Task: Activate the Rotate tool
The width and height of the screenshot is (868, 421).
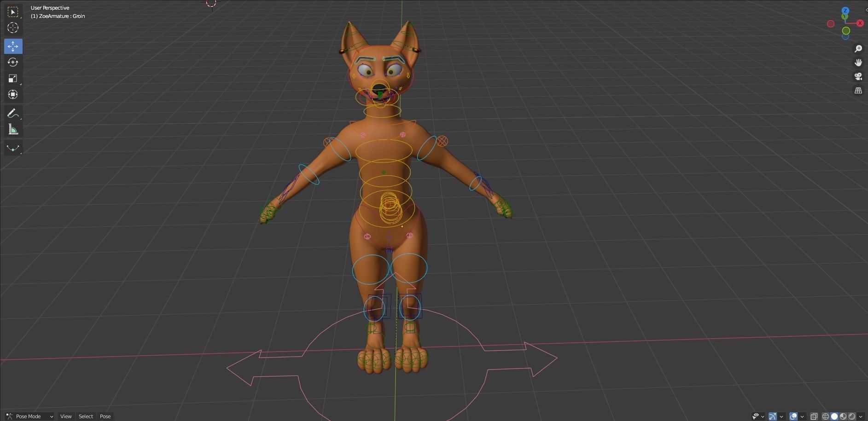Action: tap(13, 62)
